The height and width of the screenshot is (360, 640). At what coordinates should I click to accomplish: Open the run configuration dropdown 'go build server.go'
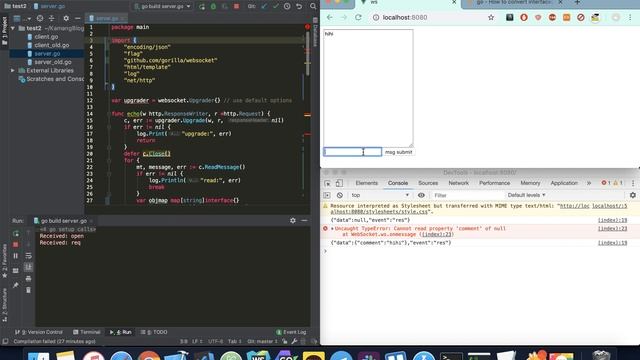(162, 6)
